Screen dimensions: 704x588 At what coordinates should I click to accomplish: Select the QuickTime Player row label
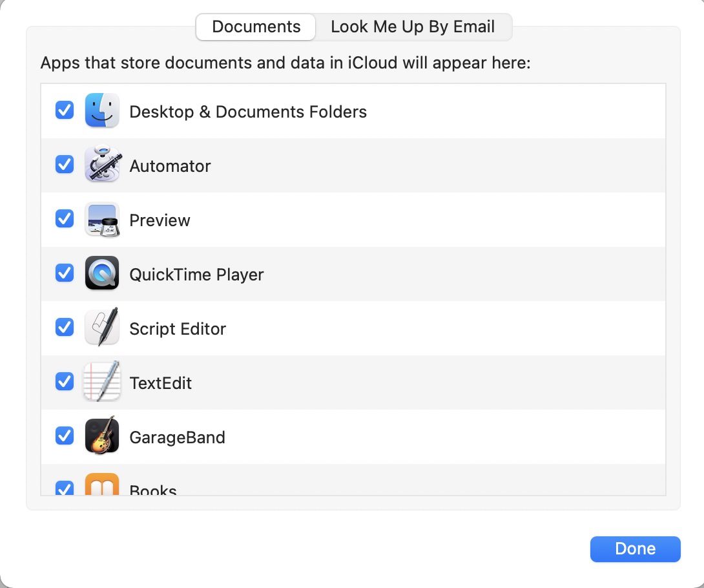196,275
